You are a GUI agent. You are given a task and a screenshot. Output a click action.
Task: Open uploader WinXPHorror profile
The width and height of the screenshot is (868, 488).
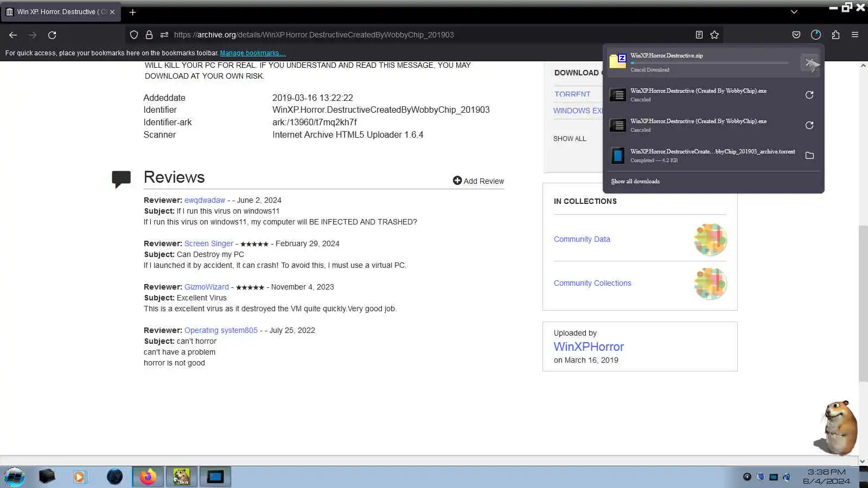pos(589,346)
